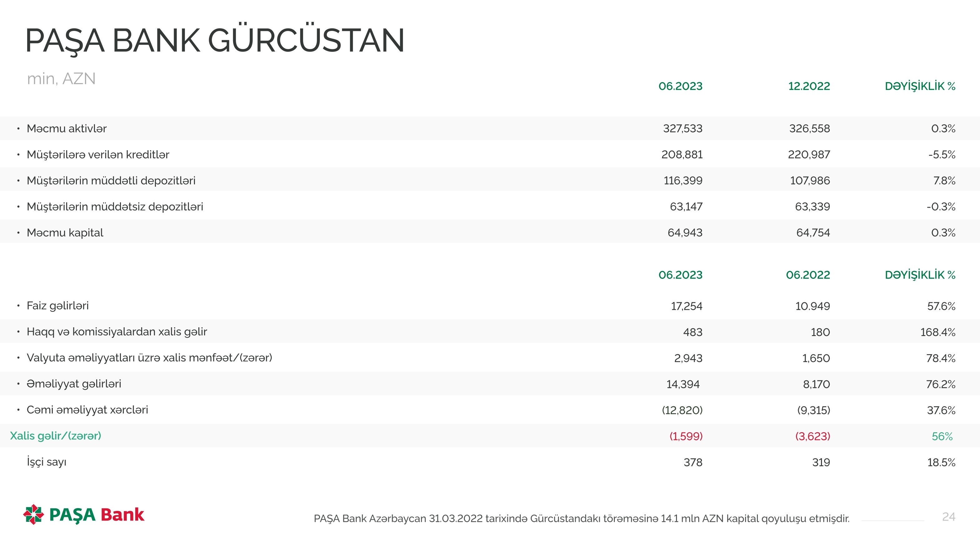
Task: Click the page number 24
Action: point(948,517)
